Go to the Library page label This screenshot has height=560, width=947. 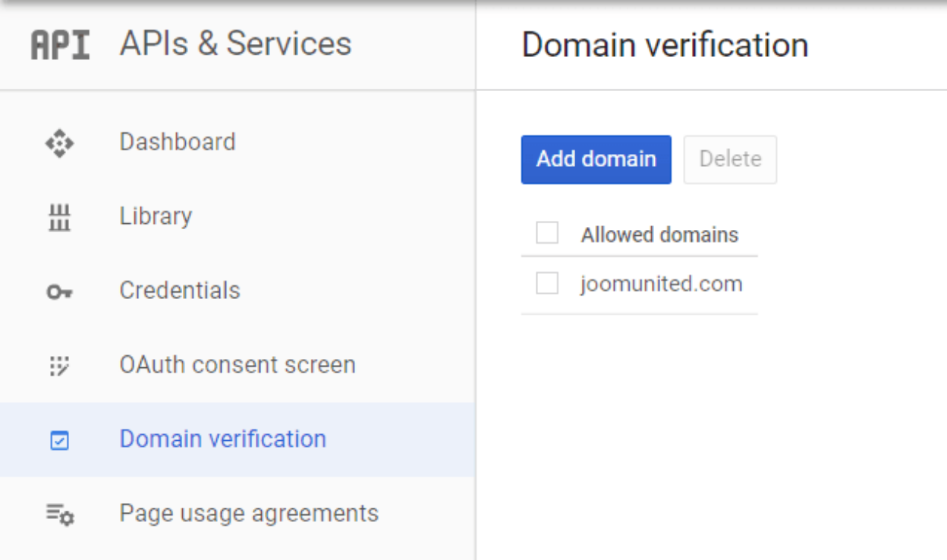click(x=156, y=216)
